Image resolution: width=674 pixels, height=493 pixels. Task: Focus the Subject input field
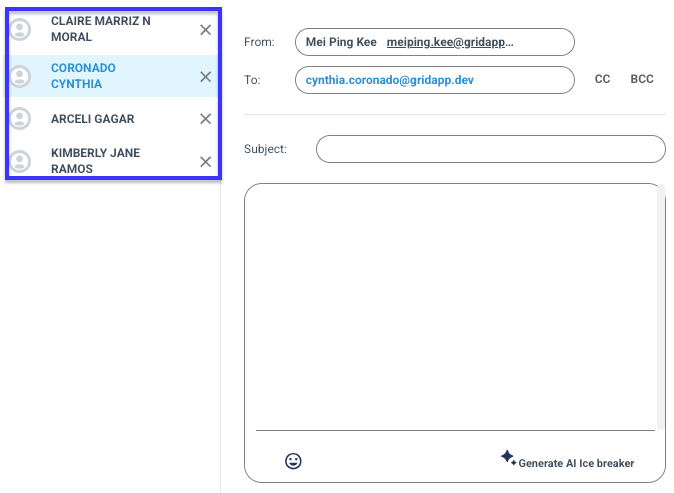click(x=490, y=149)
